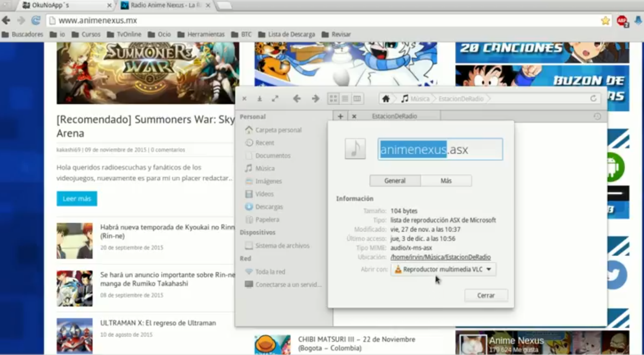This screenshot has height=355, width=644.
Task: Close the Radio Anime Nexus browser tab
Action: pyautogui.click(x=208, y=5)
